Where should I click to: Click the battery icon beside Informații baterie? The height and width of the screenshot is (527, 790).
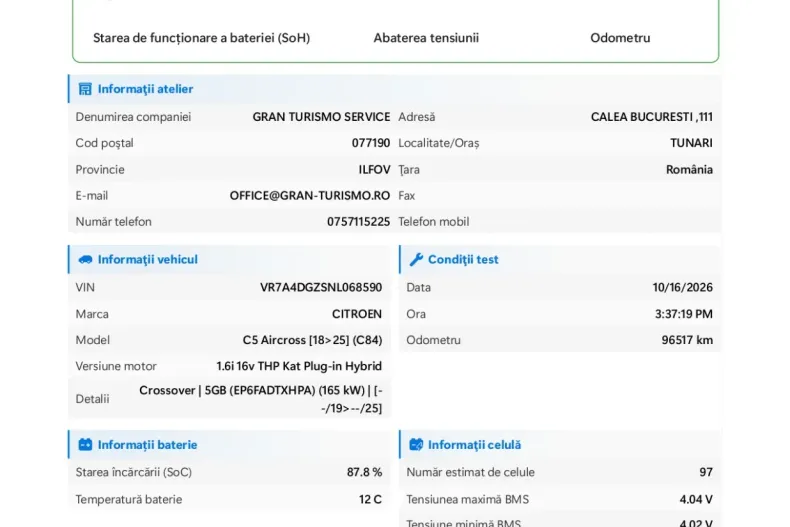click(x=85, y=444)
